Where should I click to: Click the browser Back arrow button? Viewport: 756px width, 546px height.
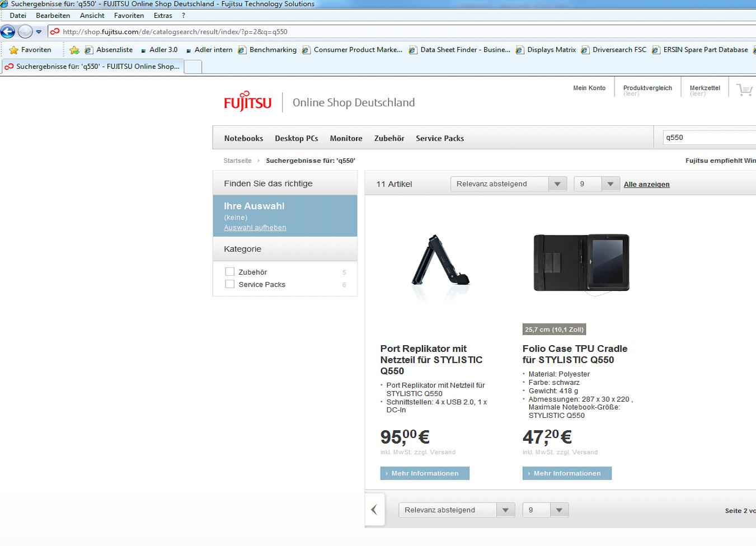(x=8, y=31)
